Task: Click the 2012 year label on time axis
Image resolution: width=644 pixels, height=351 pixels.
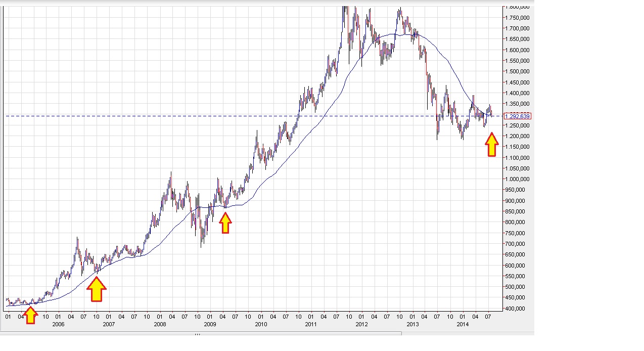Action: tap(361, 324)
